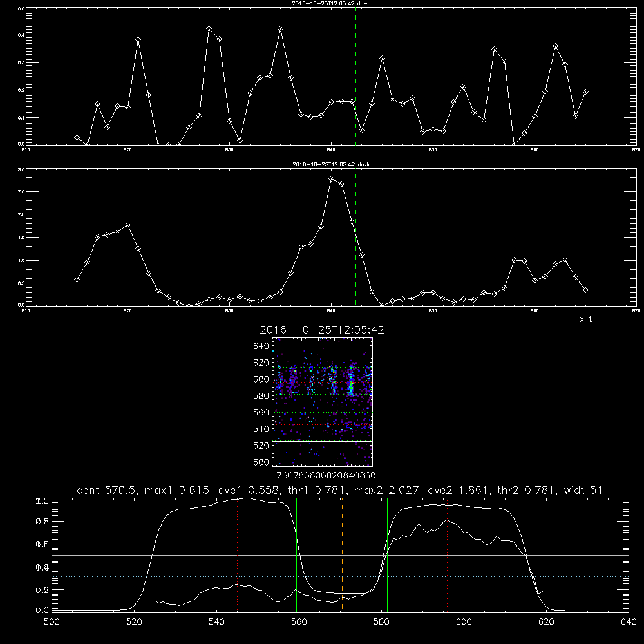Image resolution: width=644 pixels, height=644 pixels.
Task: Click the '580' x-axis label of the bottom plot
Action: point(381,622)
